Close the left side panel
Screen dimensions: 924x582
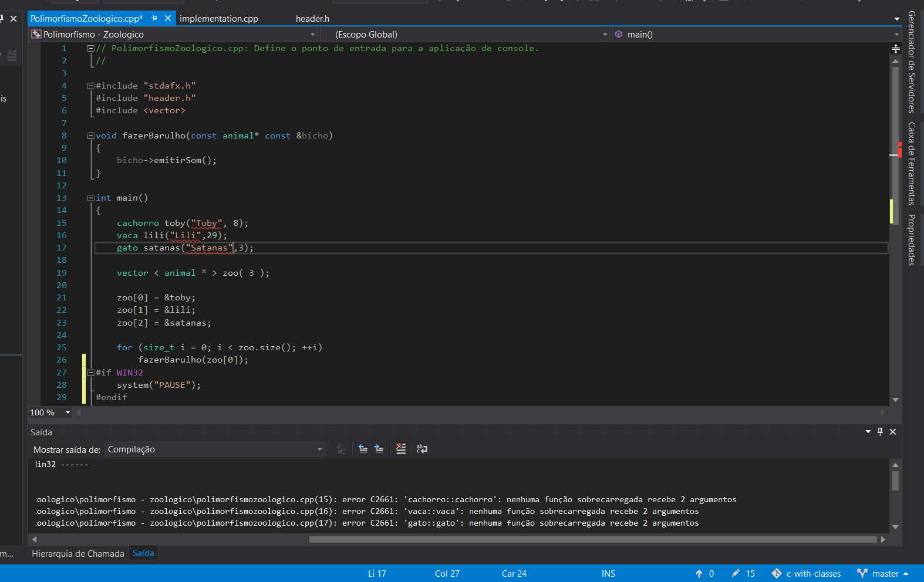coord(14,19)
